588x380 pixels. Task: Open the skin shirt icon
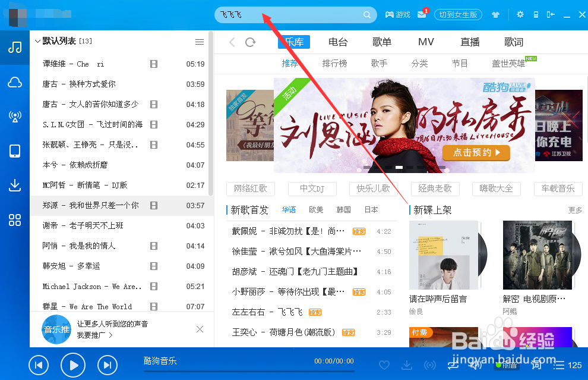point(495,15)
